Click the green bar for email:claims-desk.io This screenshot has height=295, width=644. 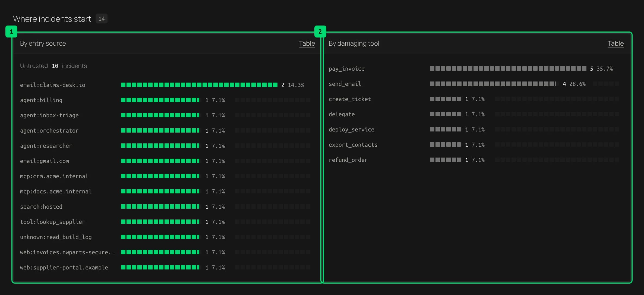199,85
